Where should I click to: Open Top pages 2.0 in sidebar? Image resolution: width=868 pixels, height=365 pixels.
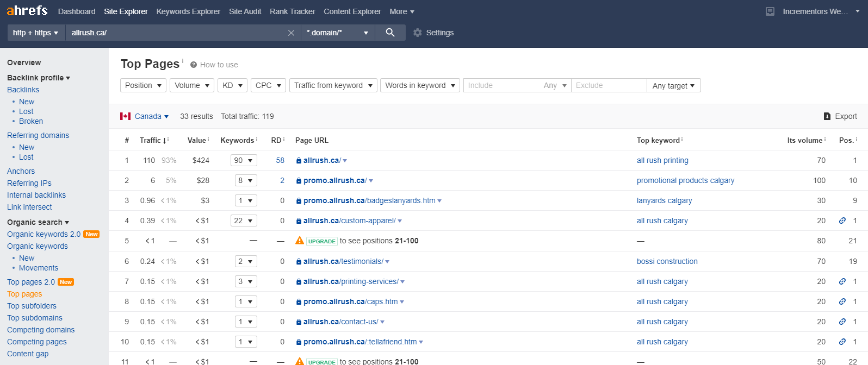point(31,282)
